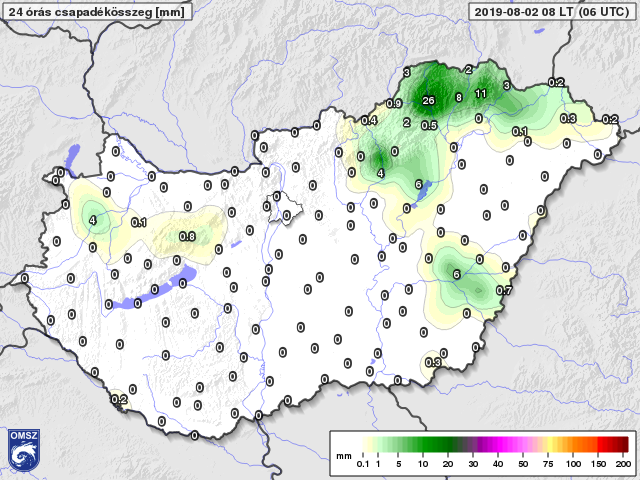Click the 8 mm station reading

point(458,98)
